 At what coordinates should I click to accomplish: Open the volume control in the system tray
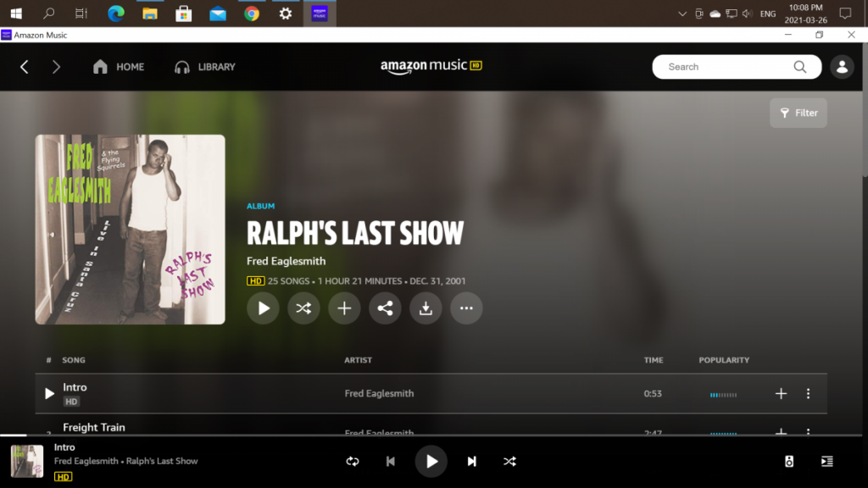748,14
